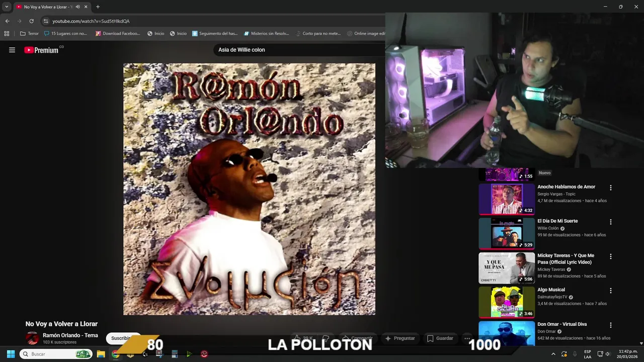The height and width of the screenshot is (362, 644).
Task: Close the No Voy a Volver a Llorar tab
Action: (86, 7)
